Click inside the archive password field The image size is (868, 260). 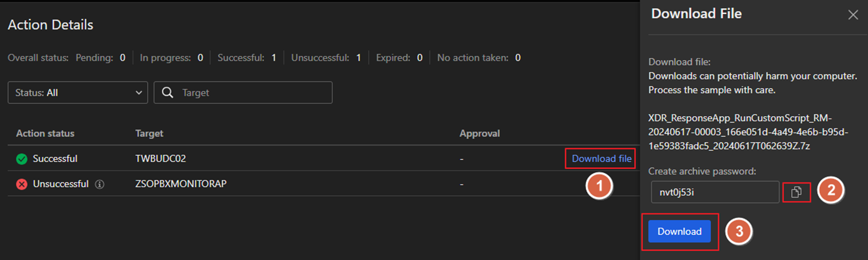click(x=714, y=192)
